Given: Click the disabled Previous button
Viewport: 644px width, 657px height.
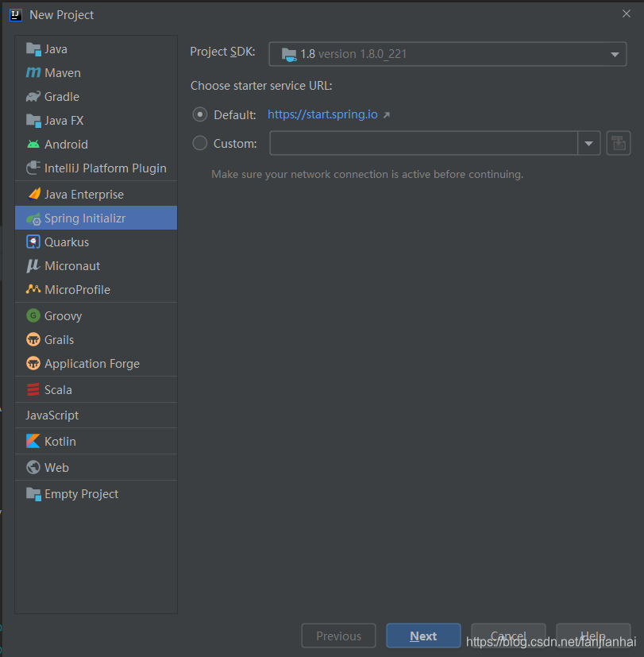Looking at the screenshot, I should 338,636.
